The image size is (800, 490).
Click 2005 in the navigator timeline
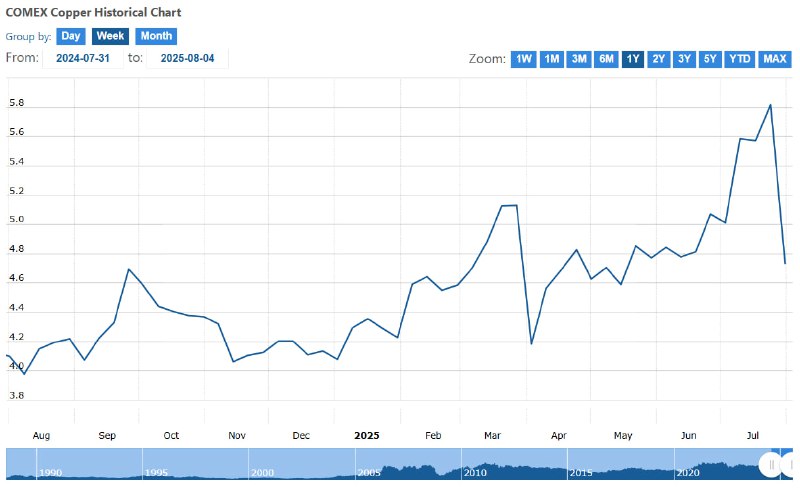click(369, 473)
